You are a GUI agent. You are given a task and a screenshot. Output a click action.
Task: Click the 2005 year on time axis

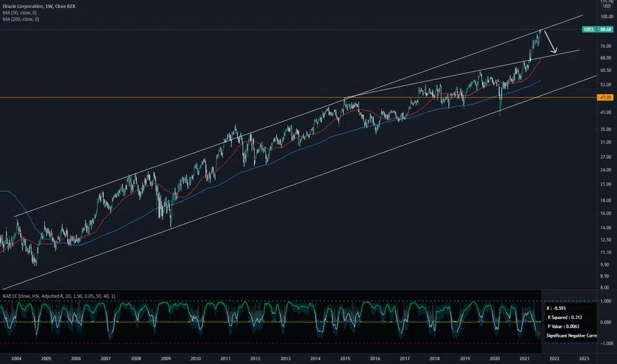pos(46,359)
